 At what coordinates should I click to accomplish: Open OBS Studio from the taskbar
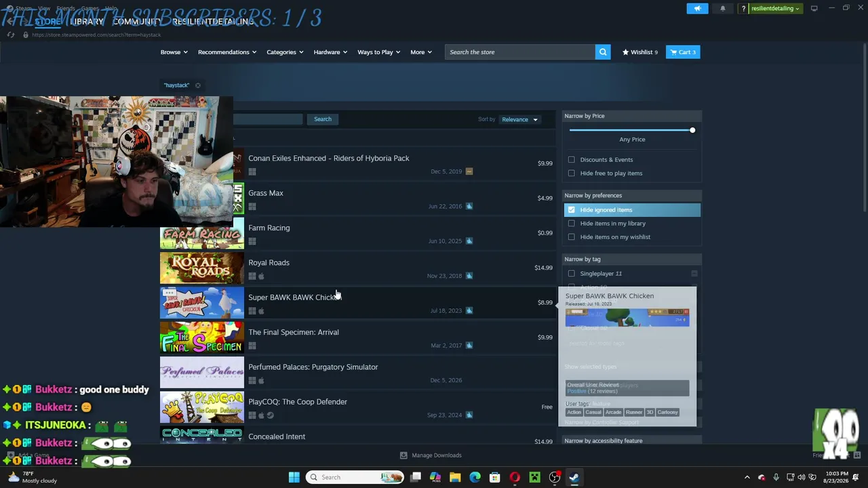555,477
